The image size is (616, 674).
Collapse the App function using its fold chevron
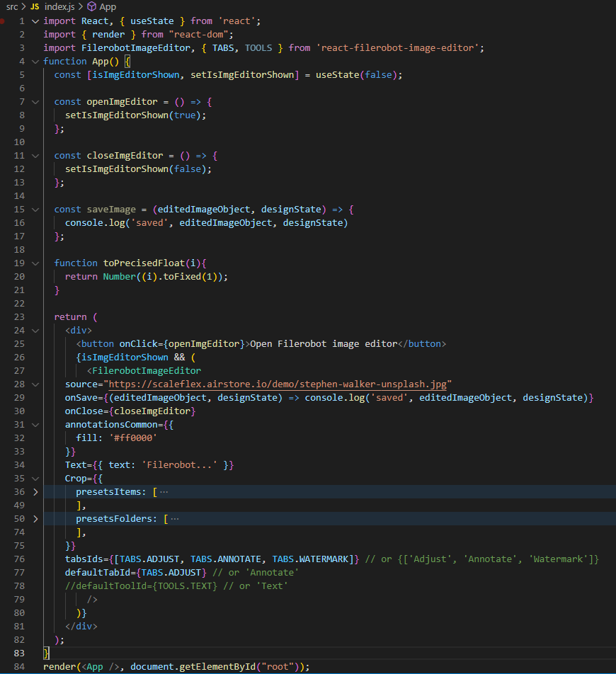coord(35,61)
